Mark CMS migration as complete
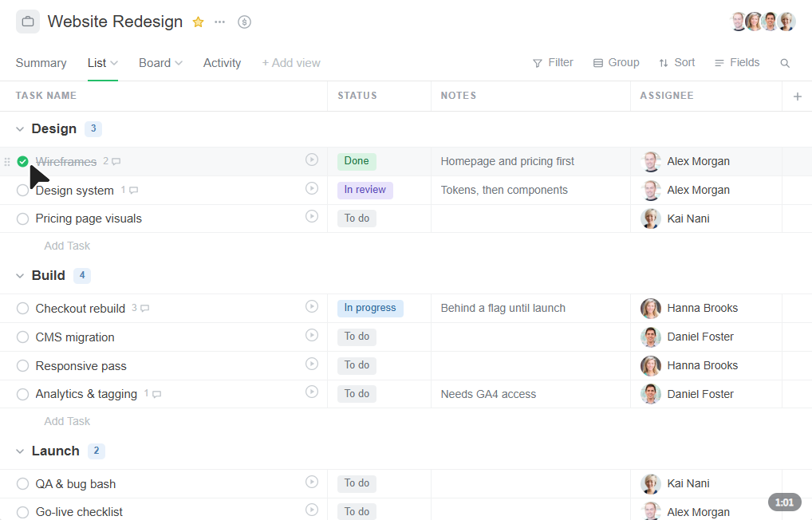This screenshot has width=812, height=520. 23,337
